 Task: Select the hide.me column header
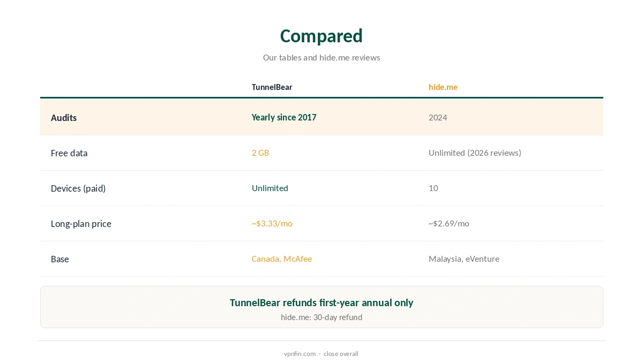443,87
